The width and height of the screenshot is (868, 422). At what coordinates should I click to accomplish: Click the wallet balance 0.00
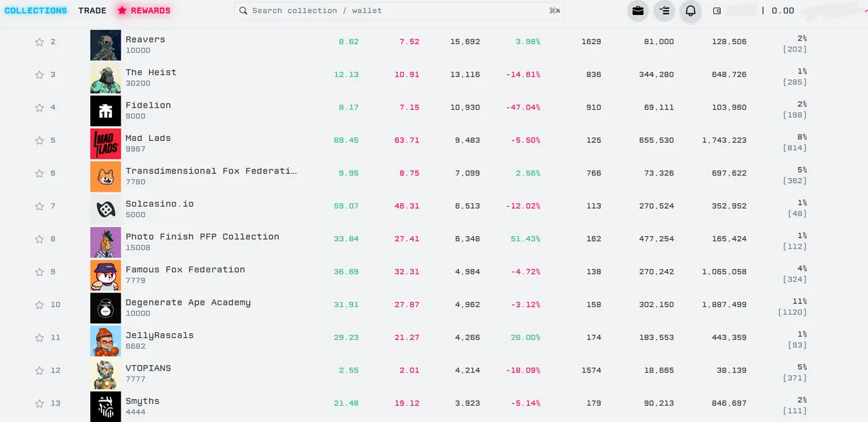(783, 11)
